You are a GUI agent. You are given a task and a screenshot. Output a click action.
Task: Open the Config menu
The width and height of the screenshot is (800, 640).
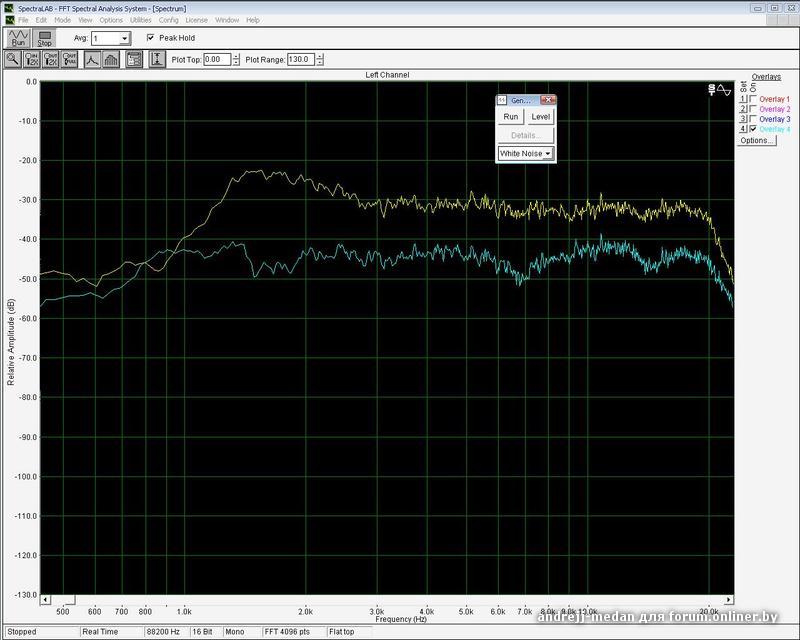coord(169,20)
